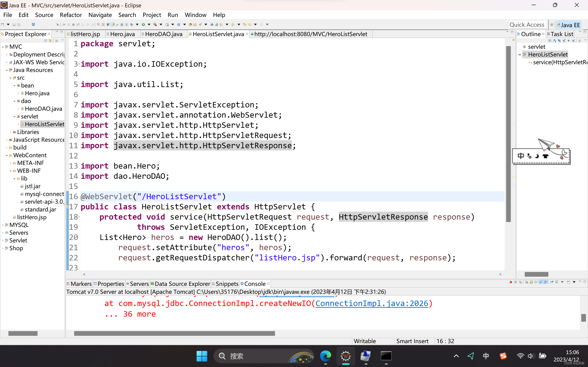
Task: Select listHero.jsp in Project Explorer tree
Action: tap(32, 217)
